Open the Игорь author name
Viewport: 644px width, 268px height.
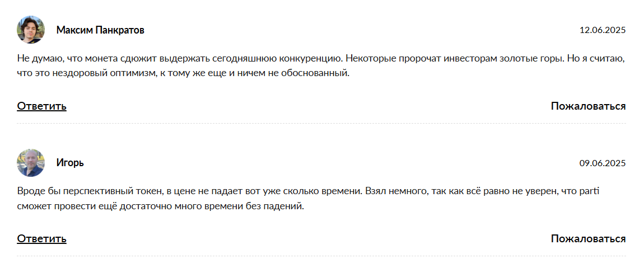[70, 163]
